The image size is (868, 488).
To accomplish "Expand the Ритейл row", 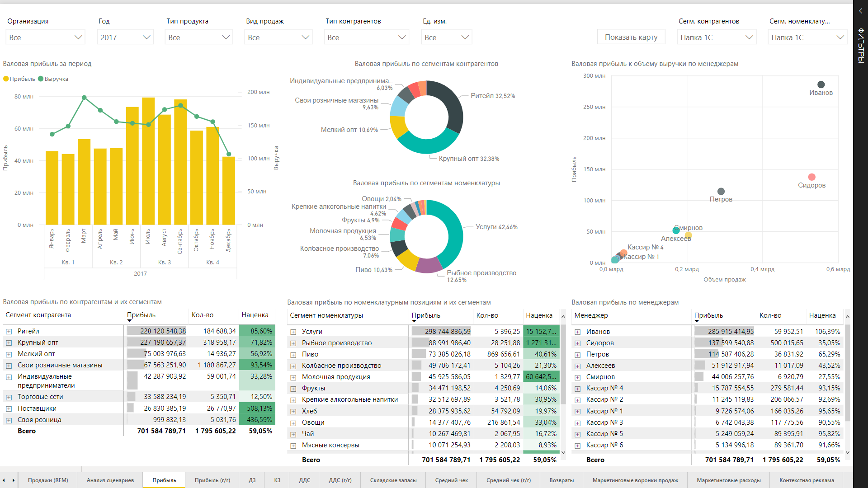I will (x=9, y=331).
